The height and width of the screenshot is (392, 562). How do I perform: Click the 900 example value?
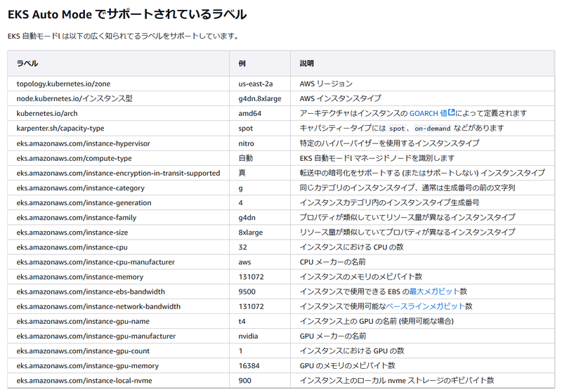244,381
